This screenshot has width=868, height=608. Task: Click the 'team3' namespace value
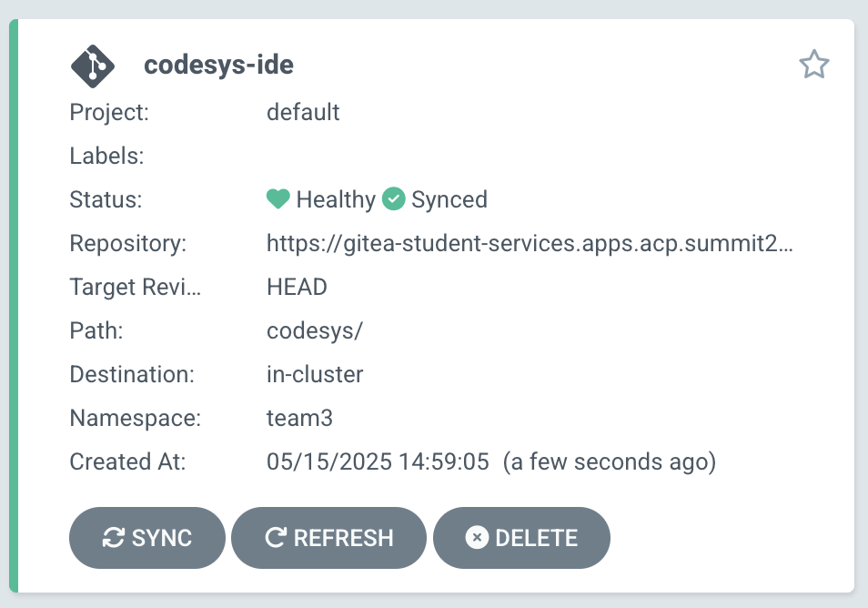(299, 418)
